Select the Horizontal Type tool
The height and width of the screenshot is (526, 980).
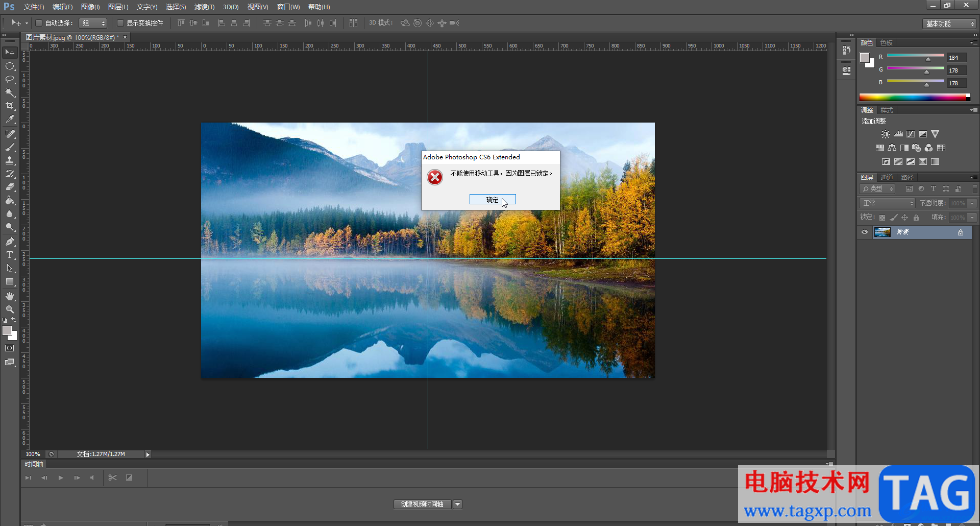[x=10, y=255]
